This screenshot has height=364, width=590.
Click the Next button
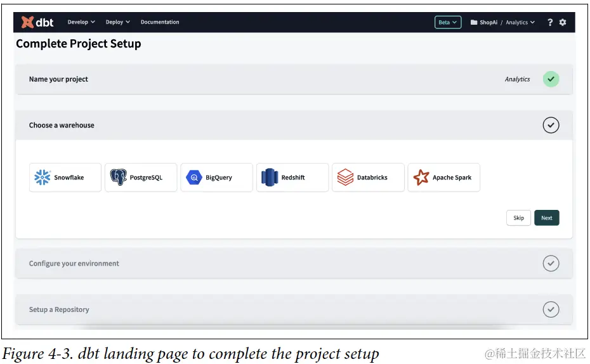[x=547, y=218]
